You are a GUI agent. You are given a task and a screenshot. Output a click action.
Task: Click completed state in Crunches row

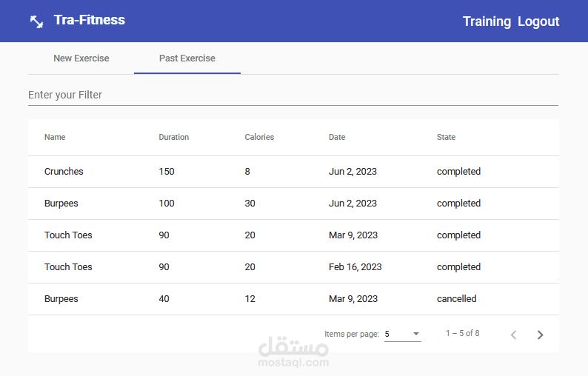point(458,172)
